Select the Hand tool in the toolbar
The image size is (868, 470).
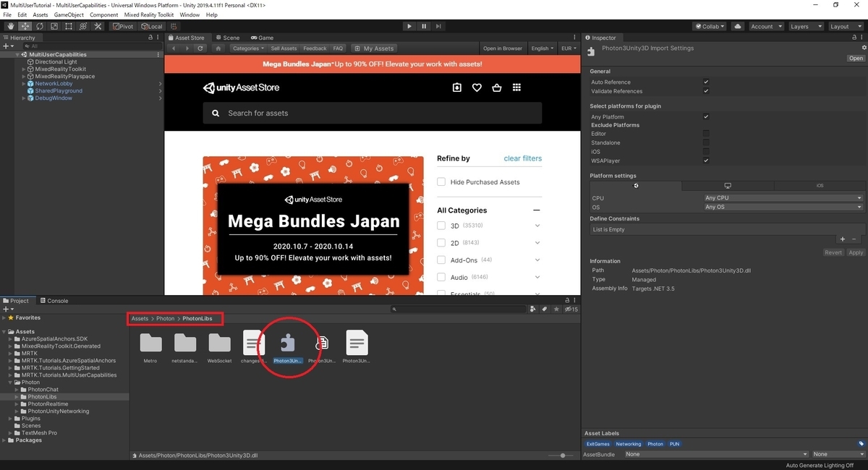pos(10,26)
